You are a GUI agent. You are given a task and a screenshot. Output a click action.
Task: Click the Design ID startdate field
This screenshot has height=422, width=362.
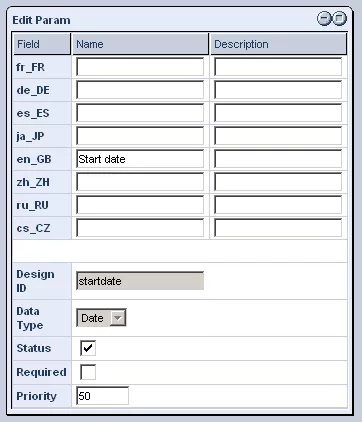140,281
